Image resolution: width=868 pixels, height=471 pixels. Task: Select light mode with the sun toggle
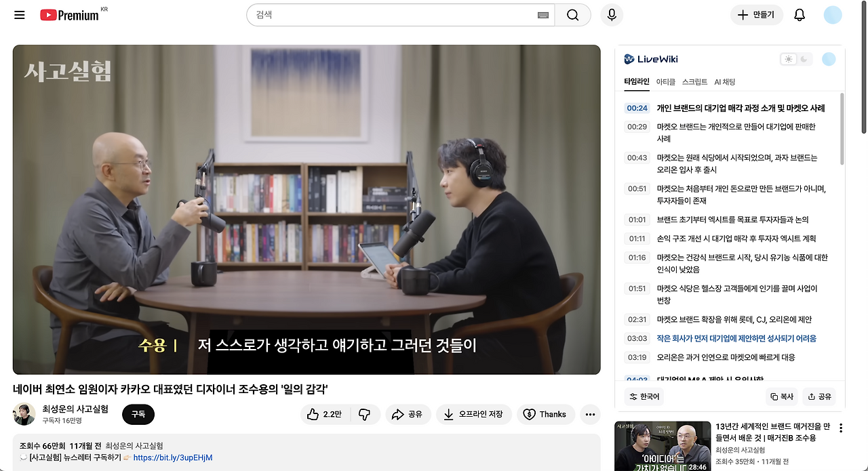788,59
